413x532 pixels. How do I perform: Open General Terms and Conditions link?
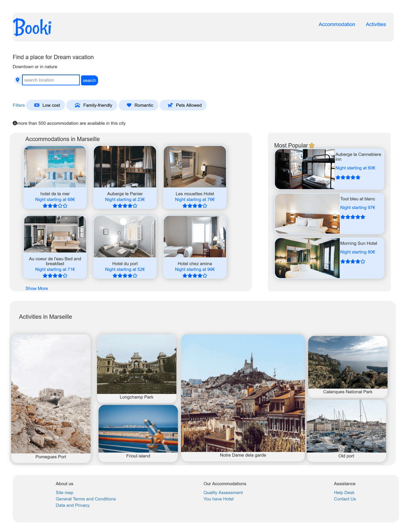[x=86, y=499]
